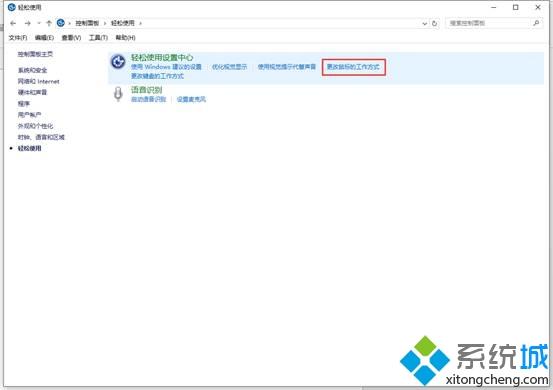The image size is (553, 390).
Task: Click the Control Panel icon in address bar
Action: click(61, 23)
